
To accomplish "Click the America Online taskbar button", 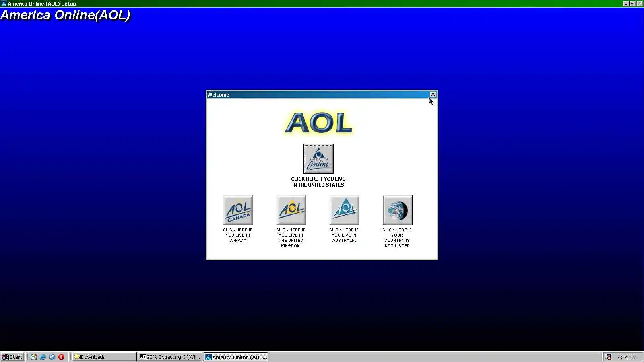I will point(236,357).
